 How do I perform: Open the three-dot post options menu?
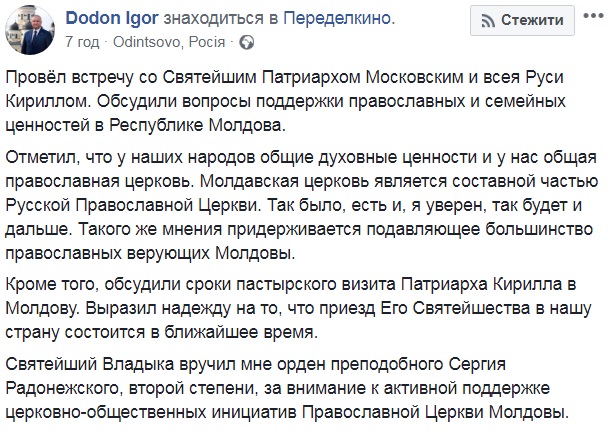pos(593,16)
